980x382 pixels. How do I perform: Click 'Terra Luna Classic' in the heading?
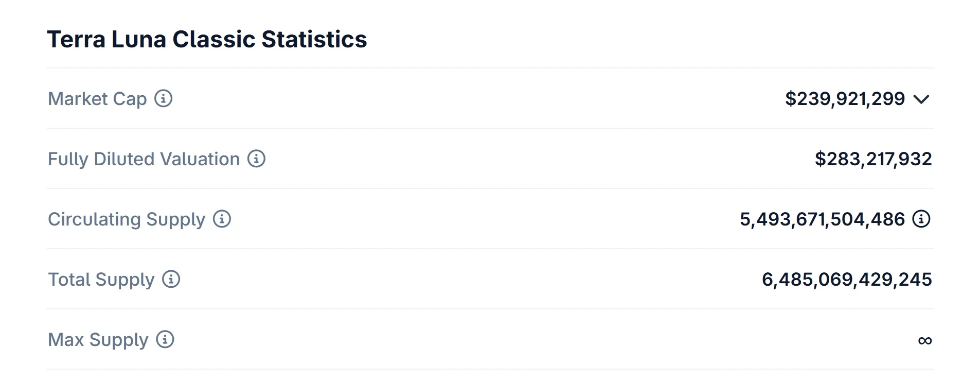[x=151, y=40]
